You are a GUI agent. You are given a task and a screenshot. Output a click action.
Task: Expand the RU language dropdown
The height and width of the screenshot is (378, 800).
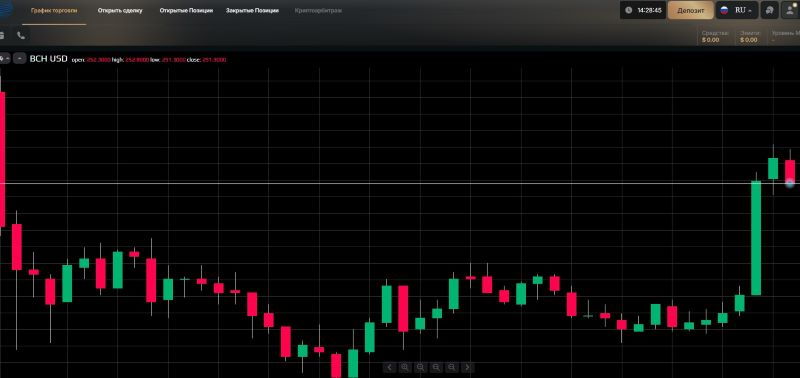coord(737,10)
